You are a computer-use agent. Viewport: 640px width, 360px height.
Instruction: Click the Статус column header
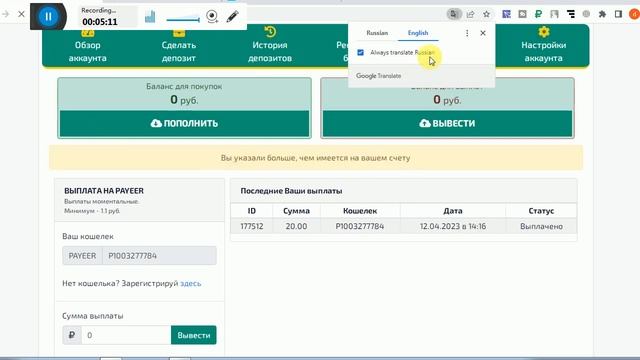(x=541, y=211)
